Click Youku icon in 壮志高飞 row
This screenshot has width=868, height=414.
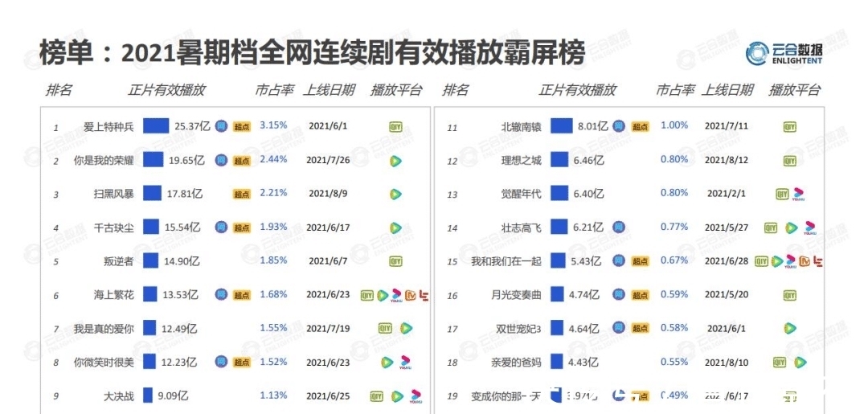[811, 227]
